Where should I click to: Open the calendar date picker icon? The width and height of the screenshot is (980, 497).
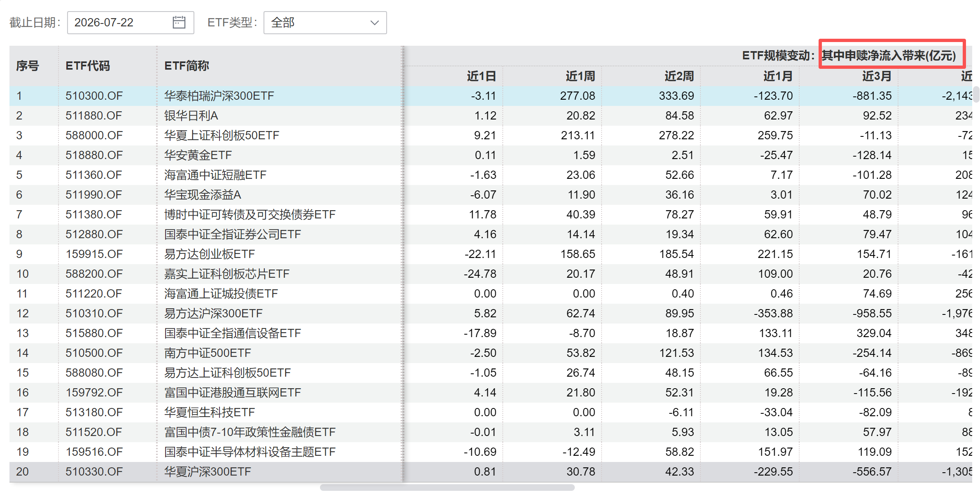(x=179, y=22)
